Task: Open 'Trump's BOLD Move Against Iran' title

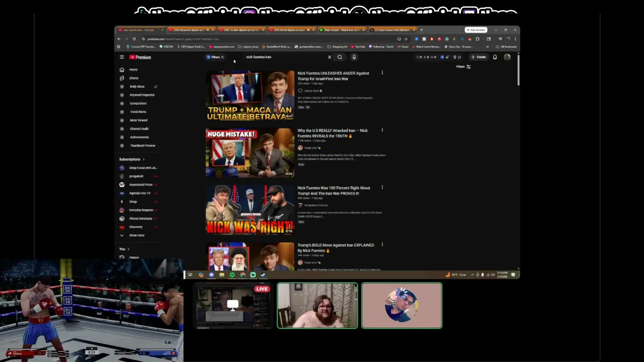Action: 336,248
